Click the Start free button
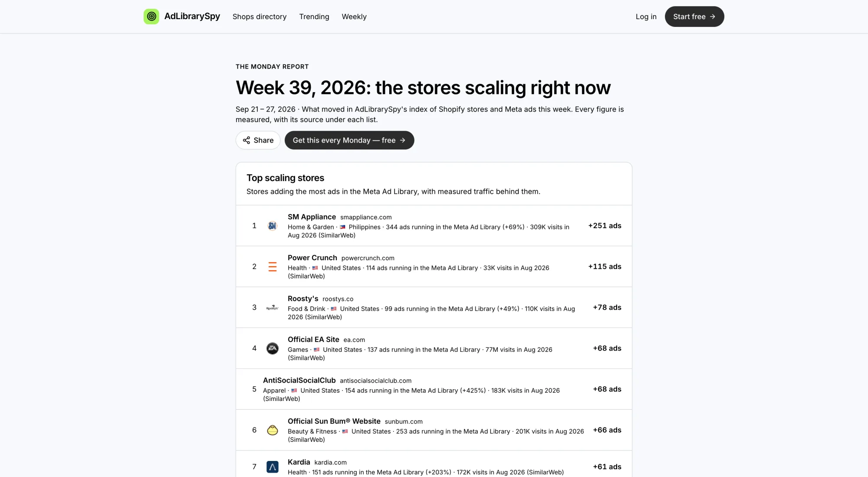 click(x=694, y=17)
